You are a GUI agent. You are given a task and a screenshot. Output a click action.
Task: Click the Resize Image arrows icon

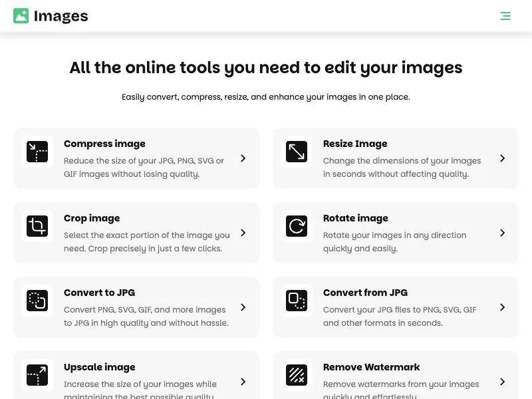297,152
